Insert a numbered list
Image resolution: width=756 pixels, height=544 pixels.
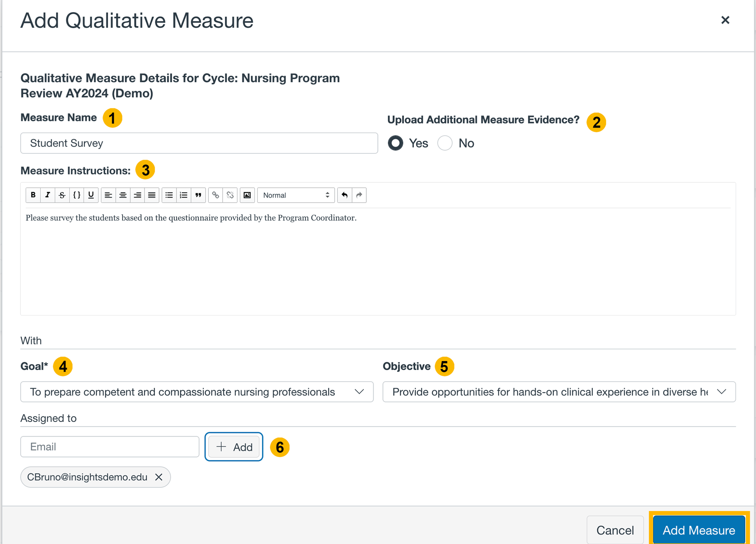[x=184, y=195]
